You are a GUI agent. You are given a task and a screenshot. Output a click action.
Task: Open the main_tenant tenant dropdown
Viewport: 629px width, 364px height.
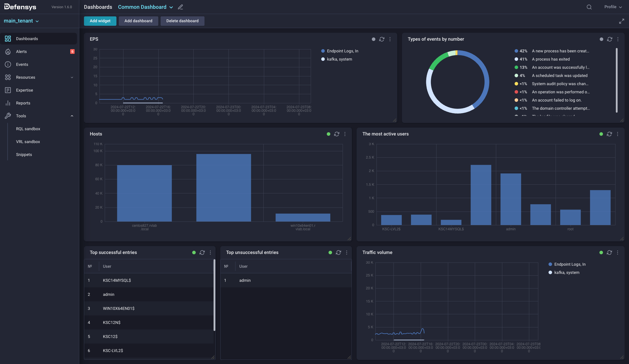[21, 21]
